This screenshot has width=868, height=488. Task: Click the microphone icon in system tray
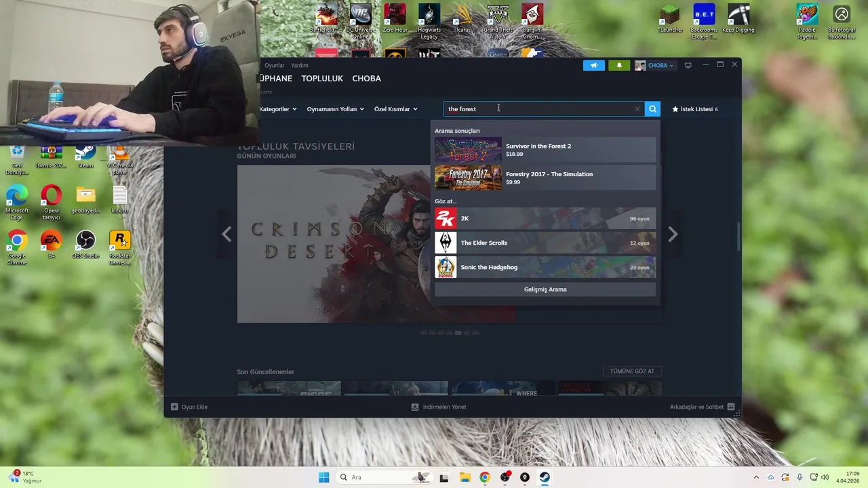(800, 477)
